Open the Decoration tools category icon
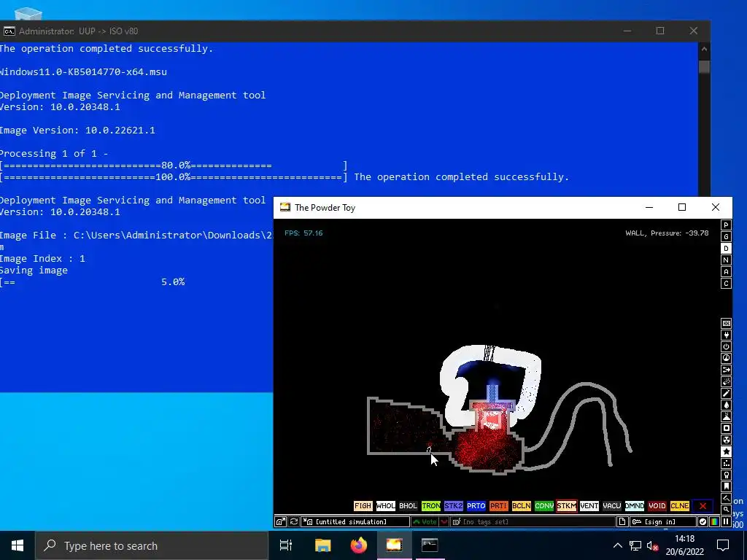747x560 pixels. pyautogui.click(x=726, y=498)
